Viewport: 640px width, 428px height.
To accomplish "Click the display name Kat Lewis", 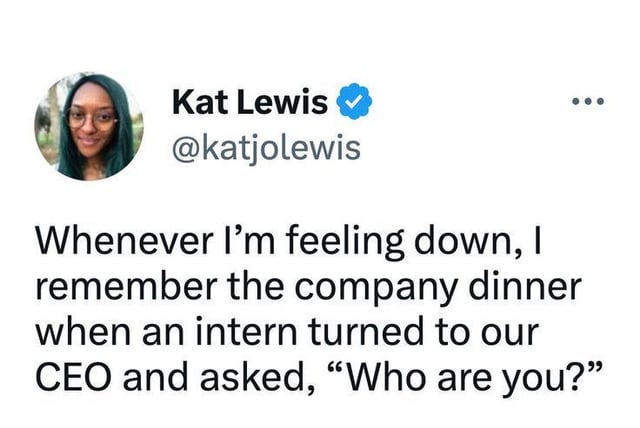I will click(x=251, y=102).
